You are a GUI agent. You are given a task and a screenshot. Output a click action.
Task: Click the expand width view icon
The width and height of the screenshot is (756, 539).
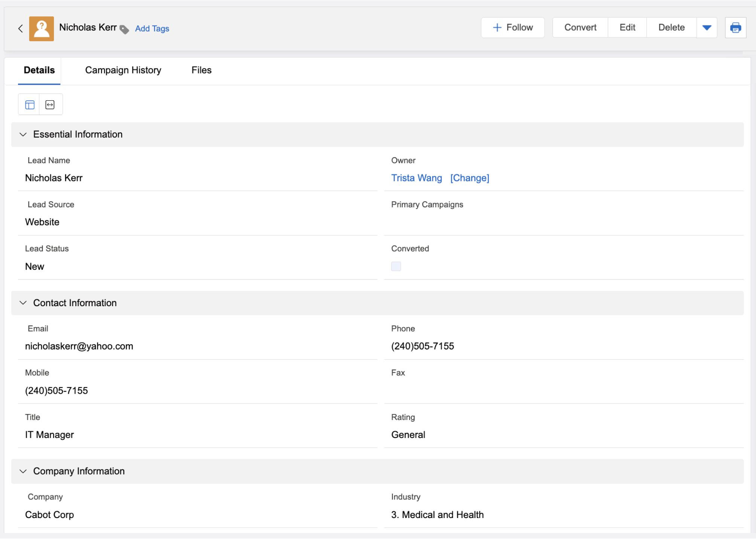[x=50, y=105]
